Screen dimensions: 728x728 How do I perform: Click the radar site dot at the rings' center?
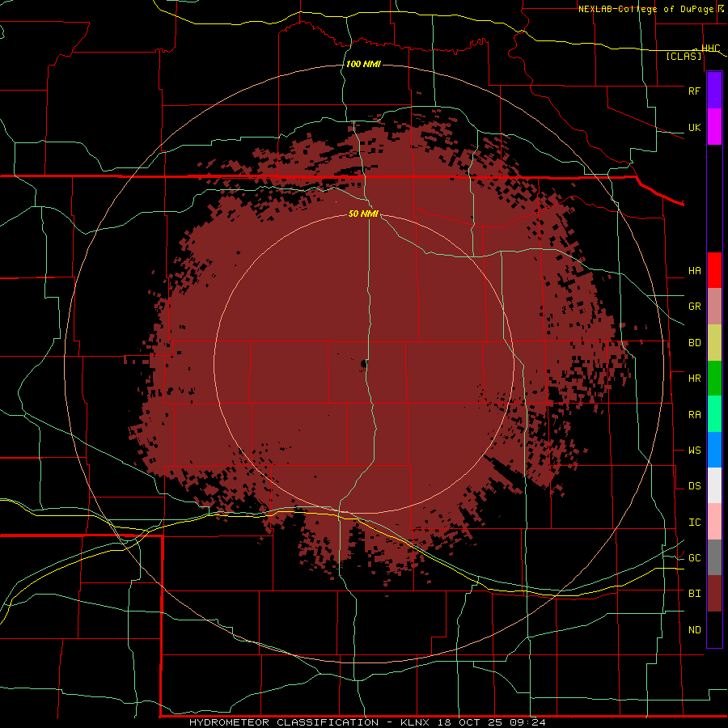[x=363, y=364]
